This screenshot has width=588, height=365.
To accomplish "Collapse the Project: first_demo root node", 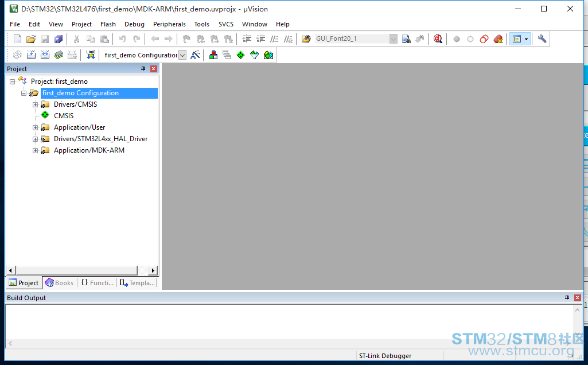I will click(13, 81).
